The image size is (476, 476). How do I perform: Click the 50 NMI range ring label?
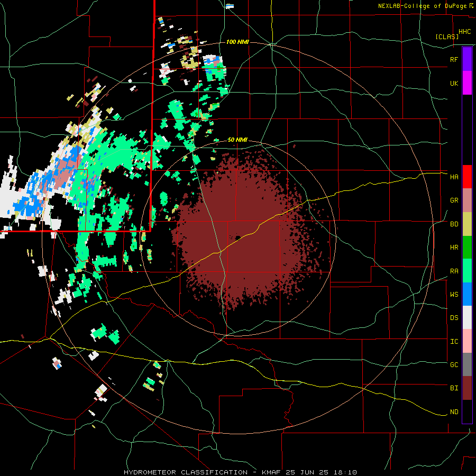click(237, 140)
